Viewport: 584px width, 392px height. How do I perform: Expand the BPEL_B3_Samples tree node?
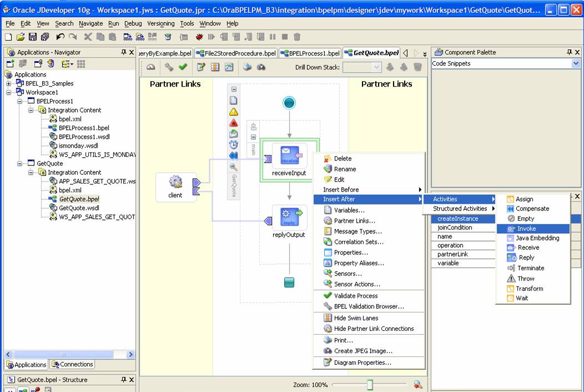[9, 84]
